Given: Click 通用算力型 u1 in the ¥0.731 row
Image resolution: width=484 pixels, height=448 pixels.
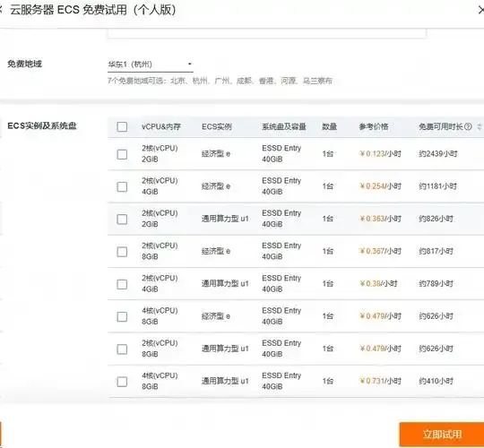Looking at the screenshot, I should coord(225,381).
